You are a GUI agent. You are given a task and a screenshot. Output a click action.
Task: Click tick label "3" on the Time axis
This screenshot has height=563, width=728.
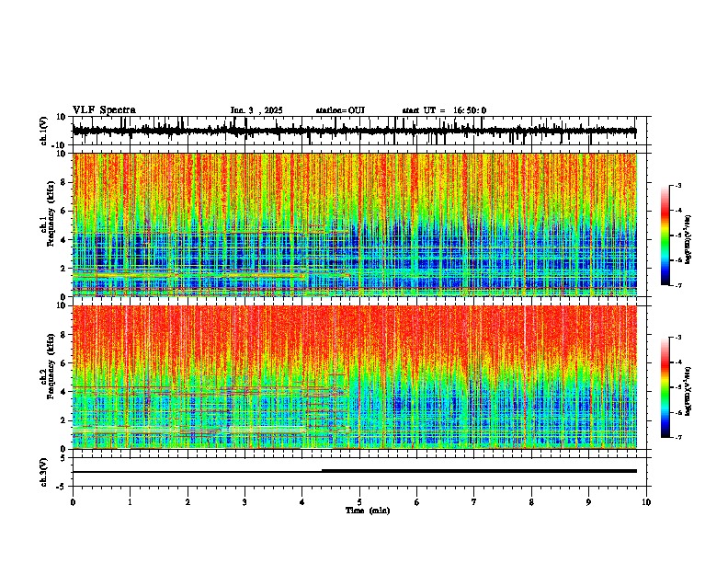pyautogui.click(x=245, y=502)
